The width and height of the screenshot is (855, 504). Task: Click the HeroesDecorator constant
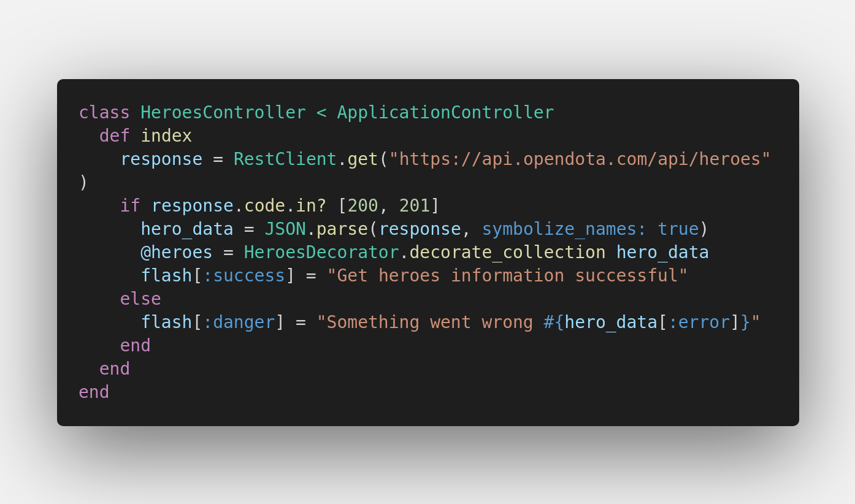click(x=321, y=253)
